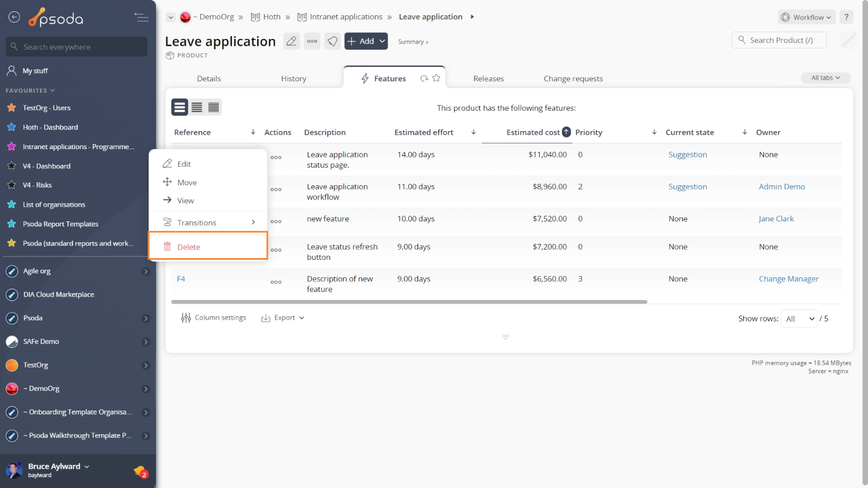Choose Edit from the context menu
Viewport: 868px width, 488px height.
click(x=208, y=164)
